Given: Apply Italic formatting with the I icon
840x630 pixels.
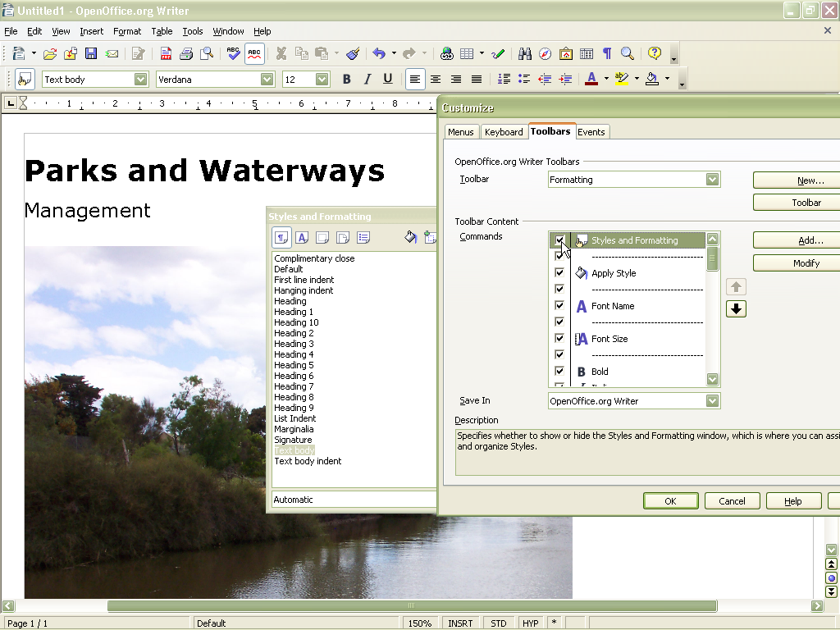Looking at the screenshot, I should (367, 80).
